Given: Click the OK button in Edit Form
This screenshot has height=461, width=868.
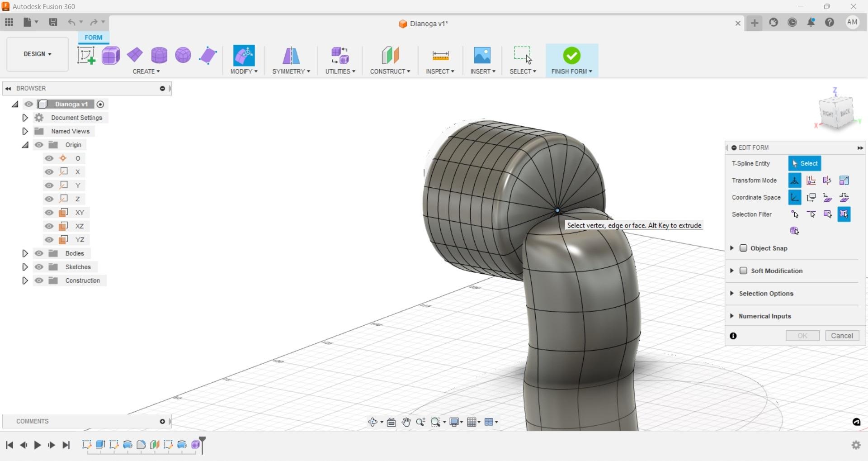Looking at the screenshot, I should [802, 335].
